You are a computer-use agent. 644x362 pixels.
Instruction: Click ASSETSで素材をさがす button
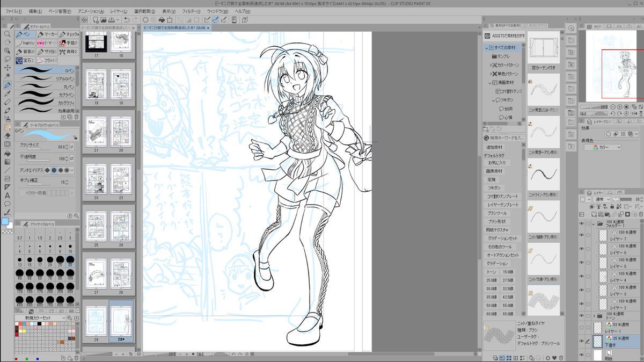503,35
